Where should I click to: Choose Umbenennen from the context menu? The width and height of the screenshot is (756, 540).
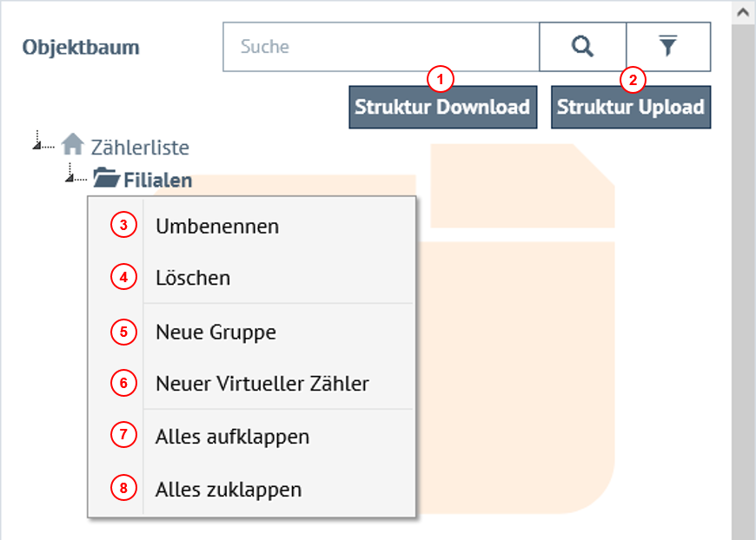(216, 226)
